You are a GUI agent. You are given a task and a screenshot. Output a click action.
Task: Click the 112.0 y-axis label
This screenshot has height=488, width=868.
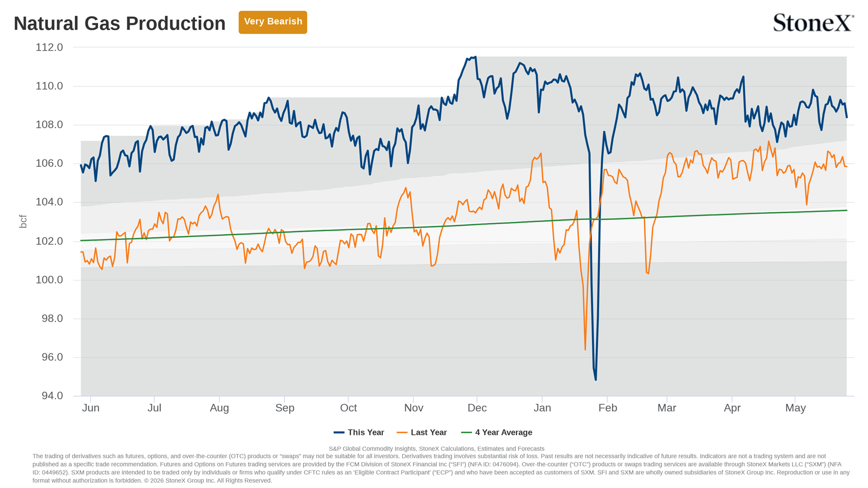49,47
